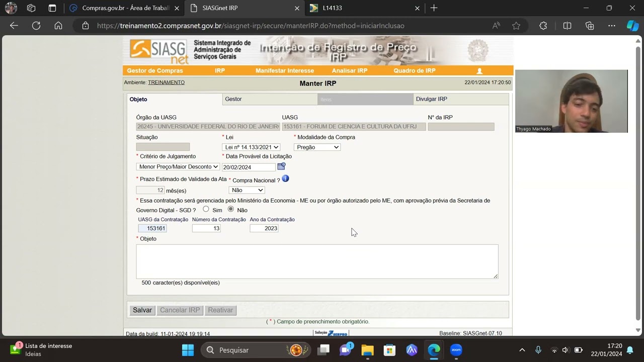The image size is (644, 362).
Task: Go back with browser back arrow
Action: (x=14, y=26)
